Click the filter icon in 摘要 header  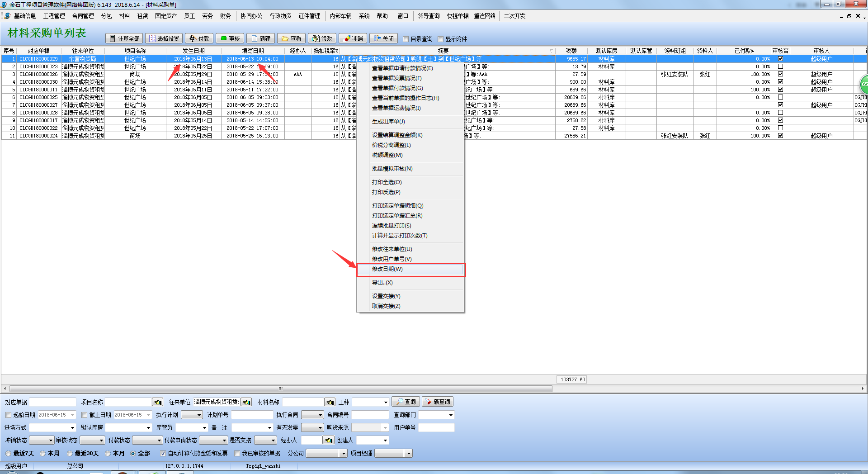coord(551,51)
